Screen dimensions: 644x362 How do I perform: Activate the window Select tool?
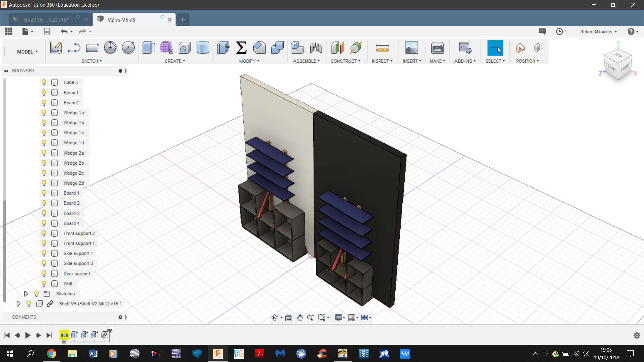[x=495, y=48]
